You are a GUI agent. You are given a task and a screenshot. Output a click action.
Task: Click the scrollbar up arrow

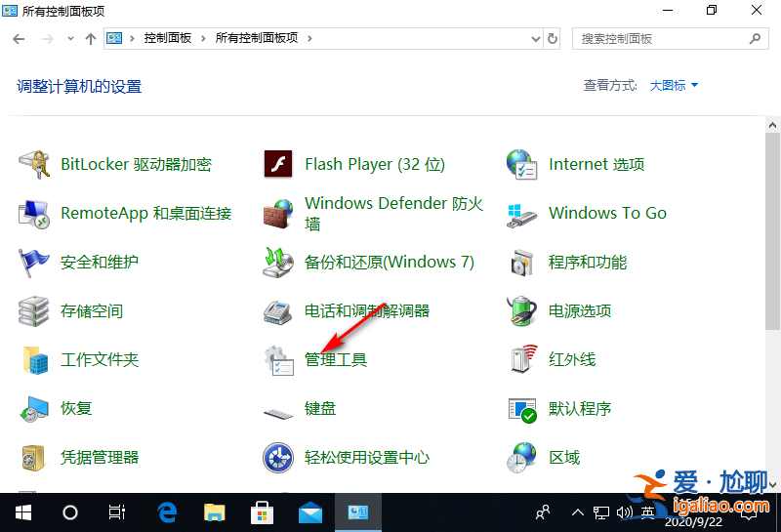[x=772, y=125]
